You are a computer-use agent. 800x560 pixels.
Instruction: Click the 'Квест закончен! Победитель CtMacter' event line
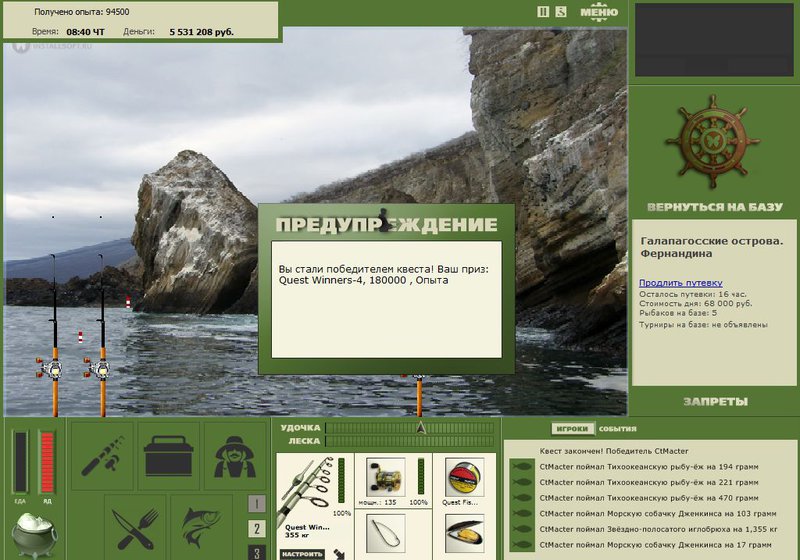pos(614,451)
